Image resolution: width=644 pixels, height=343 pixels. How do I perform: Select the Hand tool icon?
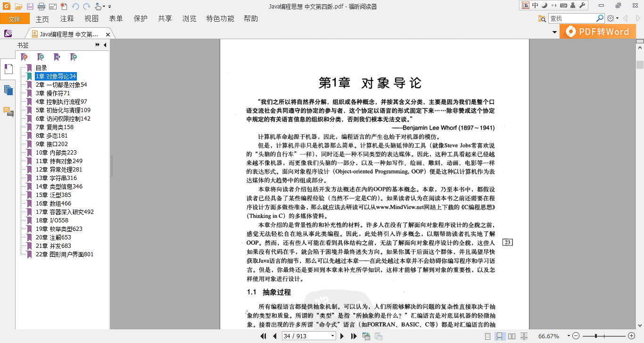click(x=98, y=7)
